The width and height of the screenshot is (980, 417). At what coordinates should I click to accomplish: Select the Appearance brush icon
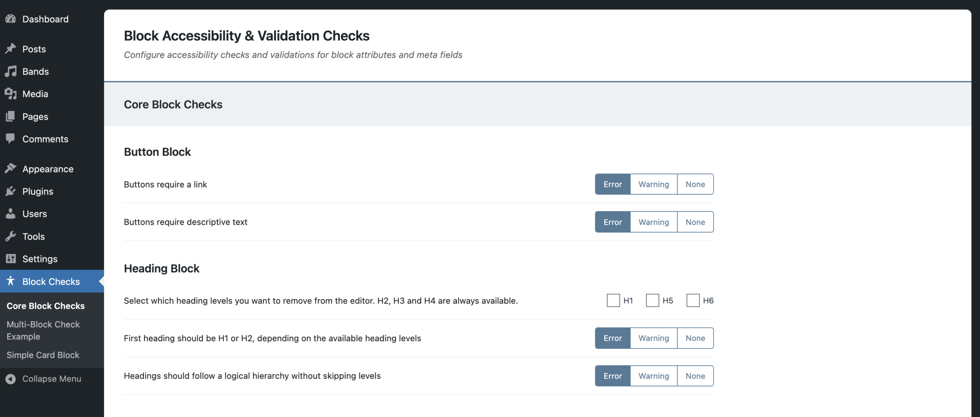pos(11,168)
